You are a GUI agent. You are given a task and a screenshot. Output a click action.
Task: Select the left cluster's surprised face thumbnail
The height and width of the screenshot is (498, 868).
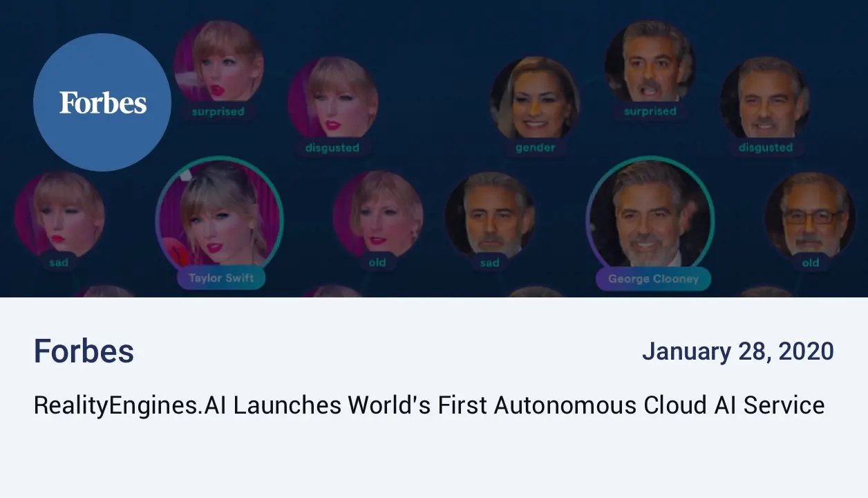pyautogui.click(x=218, y=62)
